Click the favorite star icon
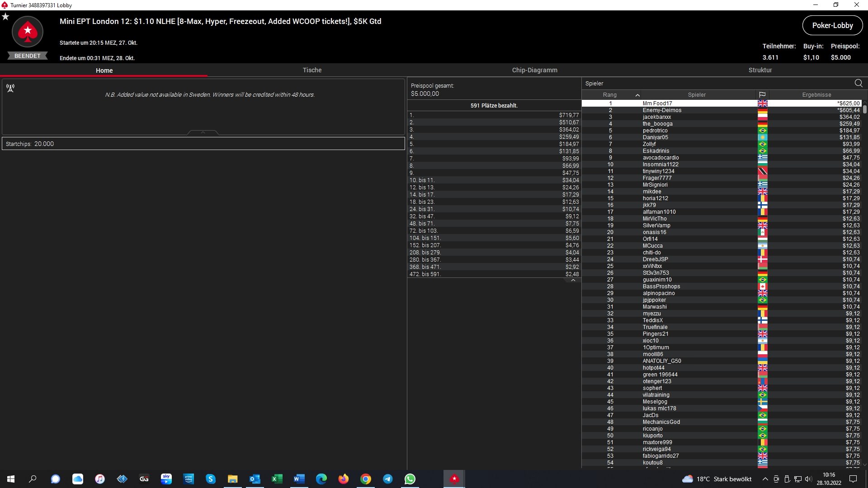The width and height of the screenshot is (868, 488). (x=5, y=17)
